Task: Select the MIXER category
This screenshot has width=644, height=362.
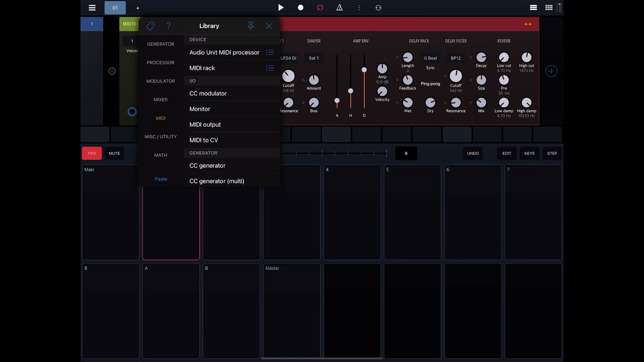Action: 160,100
